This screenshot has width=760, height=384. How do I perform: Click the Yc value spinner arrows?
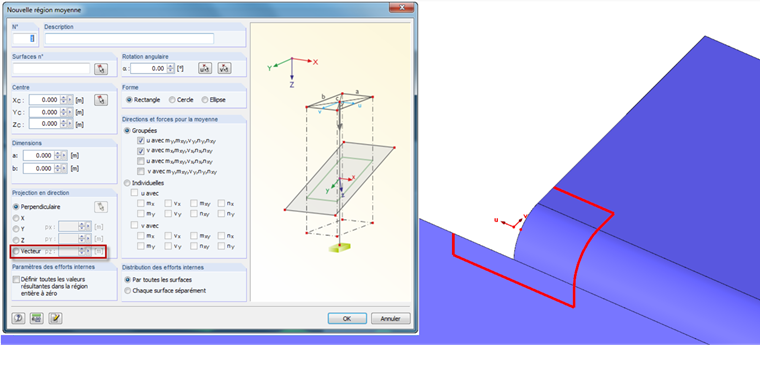[x=63, y=112]
